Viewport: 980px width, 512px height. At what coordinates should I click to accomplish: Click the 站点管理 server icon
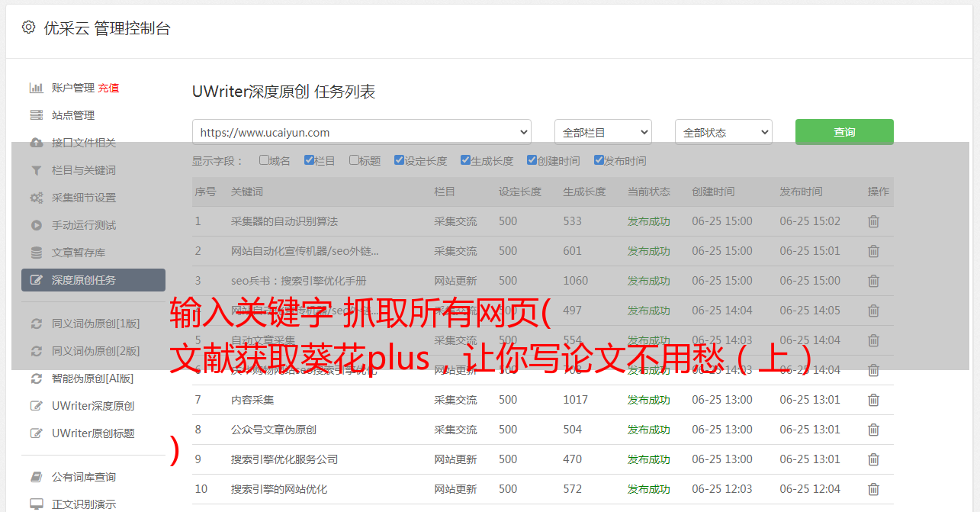click(x=36, y=115)
